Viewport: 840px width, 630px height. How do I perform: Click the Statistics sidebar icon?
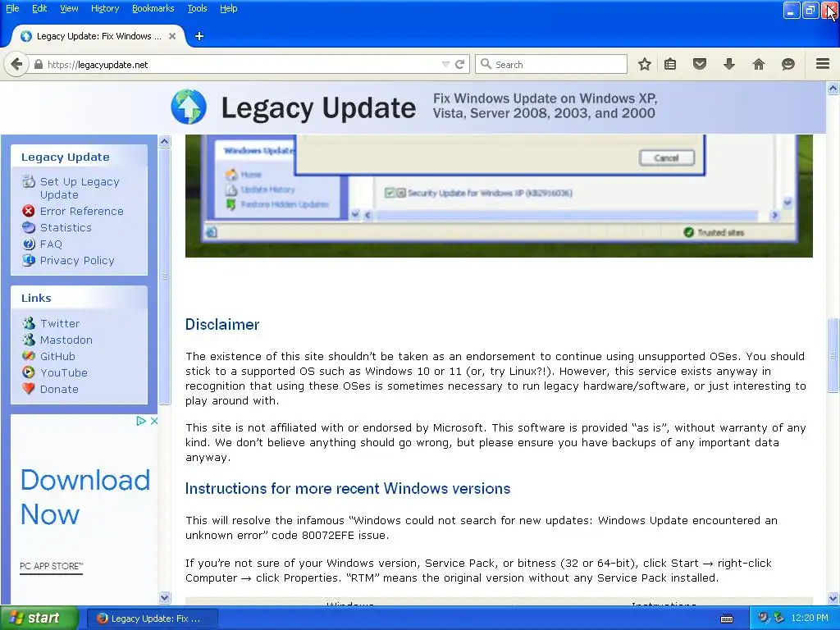click(x=29, y=227)
